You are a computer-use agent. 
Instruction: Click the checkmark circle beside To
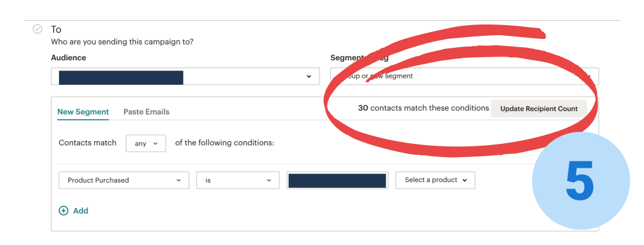pyautogui.click(x=37, y=29)
